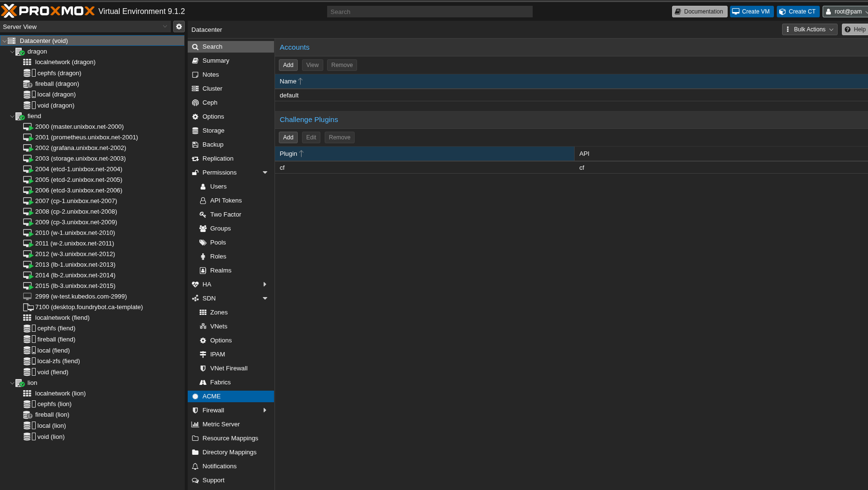Click the Replication icon
This screenshot has height=490, width=868.
pyautogui.click(x=196, y=158)
